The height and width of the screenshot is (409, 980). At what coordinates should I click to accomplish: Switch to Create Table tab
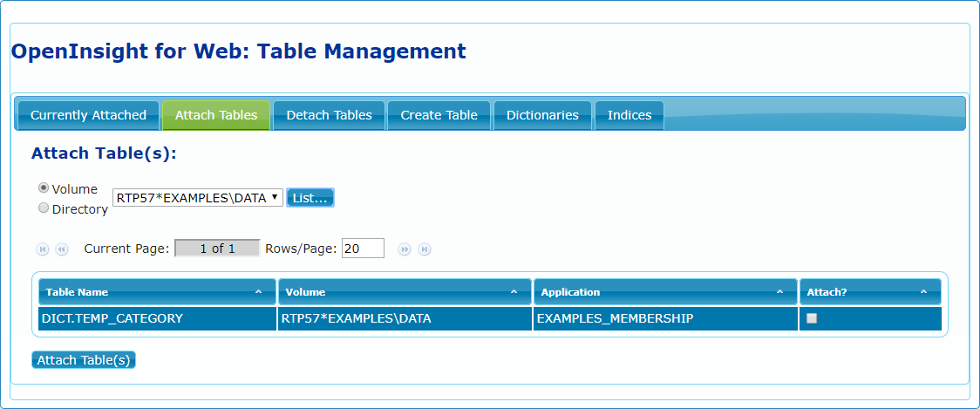click(439, 115)
